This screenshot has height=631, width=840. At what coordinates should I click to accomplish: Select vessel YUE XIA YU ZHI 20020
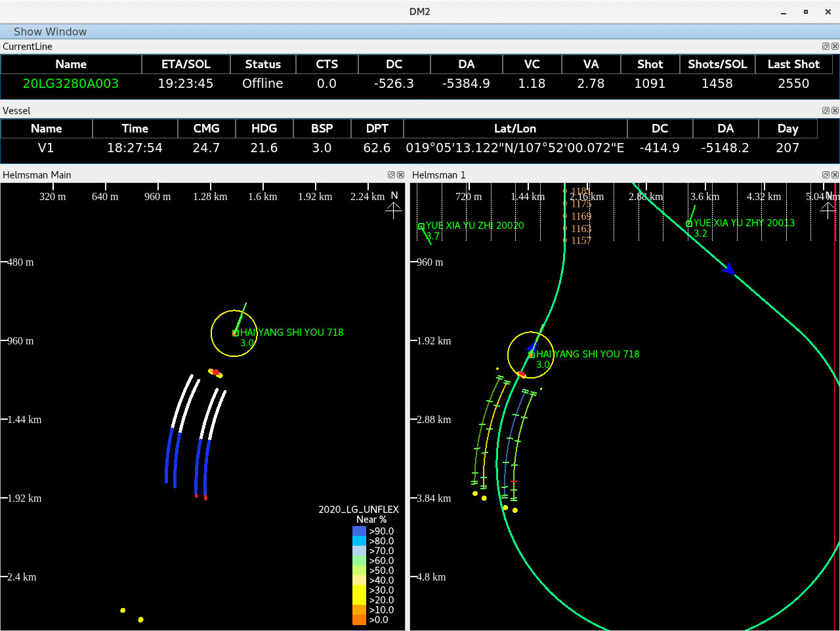coord(474,226)
